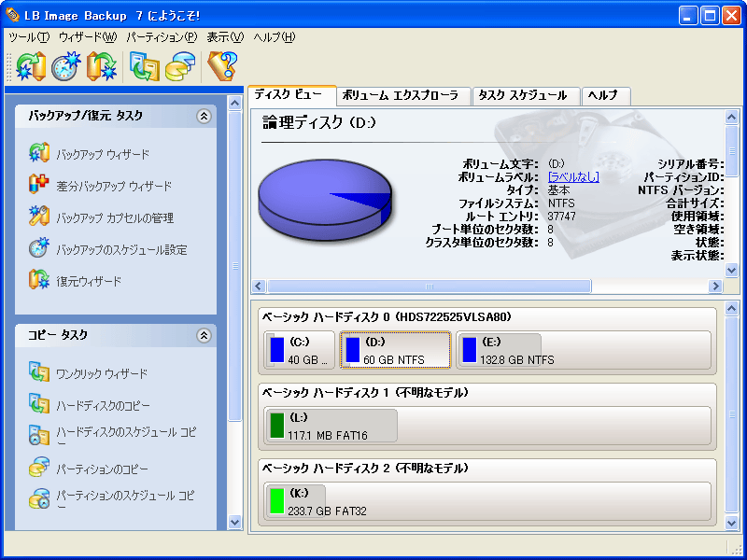The width and height of the screenshot is (747, 560).
Task: Open the ツール(T) menu
Action: (x=29, y=37)
